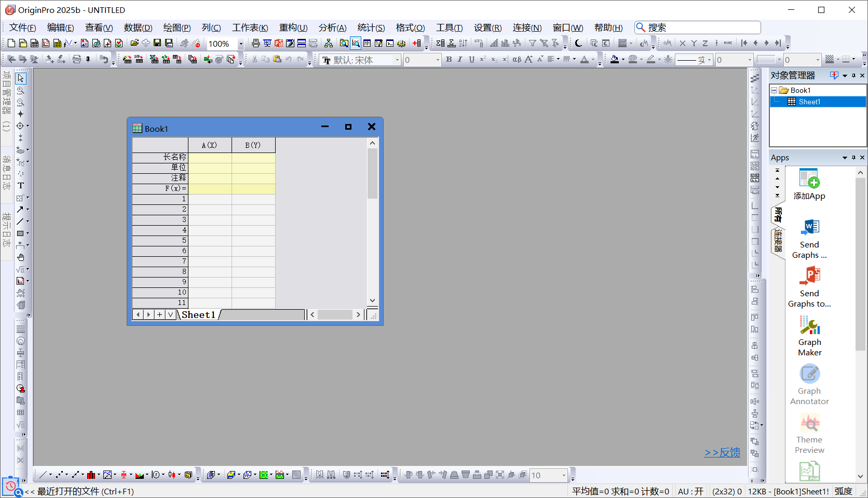Expand the line style dropdown
This screenshot has height=498, width=868.
[x=709, y=60]
